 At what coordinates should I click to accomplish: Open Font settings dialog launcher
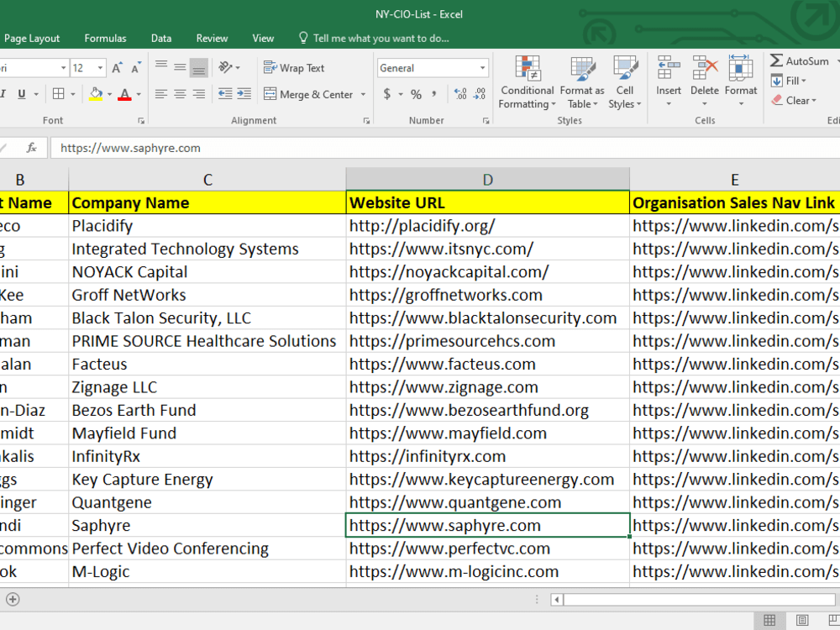pyautogui.click(x=141, y=121)
